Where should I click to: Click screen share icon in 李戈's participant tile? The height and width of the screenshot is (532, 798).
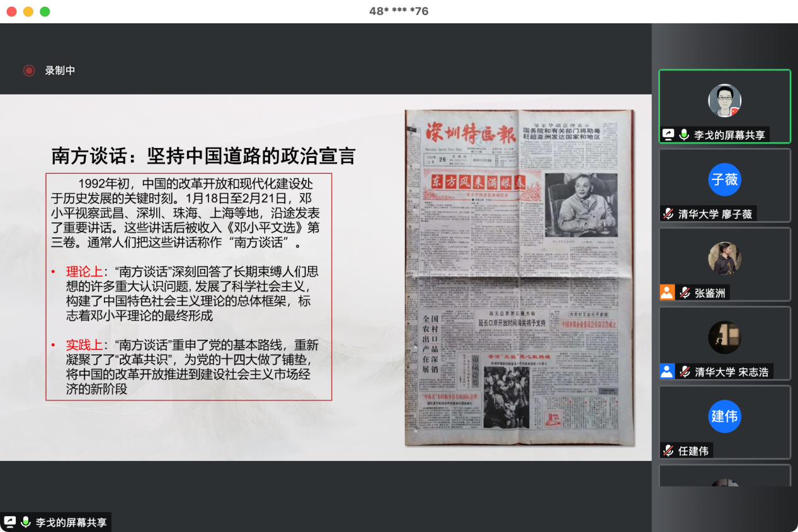click(x=668, y=135)
